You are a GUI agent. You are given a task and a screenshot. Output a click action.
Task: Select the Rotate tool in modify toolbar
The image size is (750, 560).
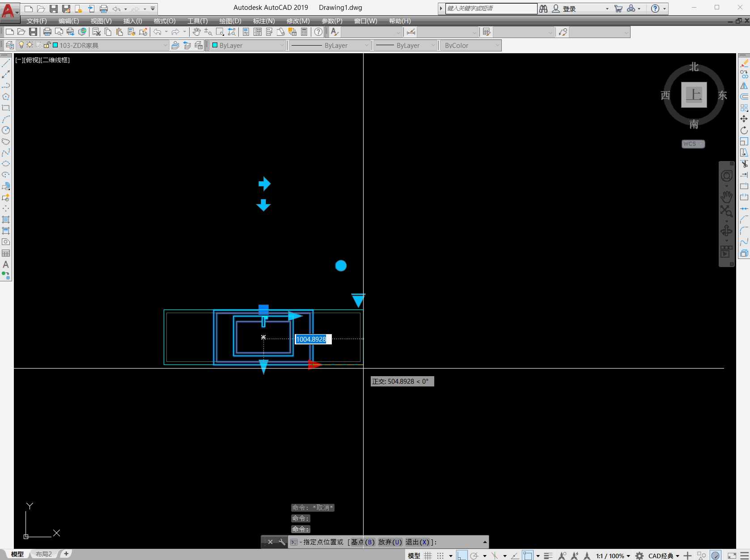744,130
